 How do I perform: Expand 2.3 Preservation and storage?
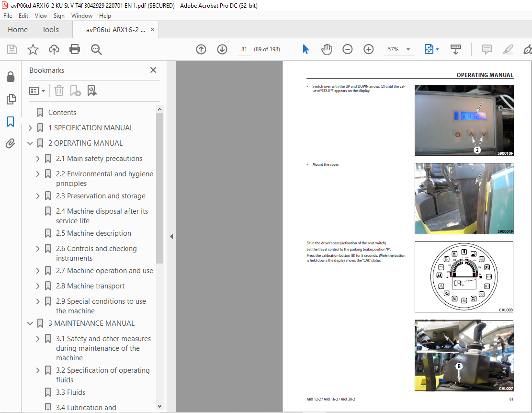point(38,196)
